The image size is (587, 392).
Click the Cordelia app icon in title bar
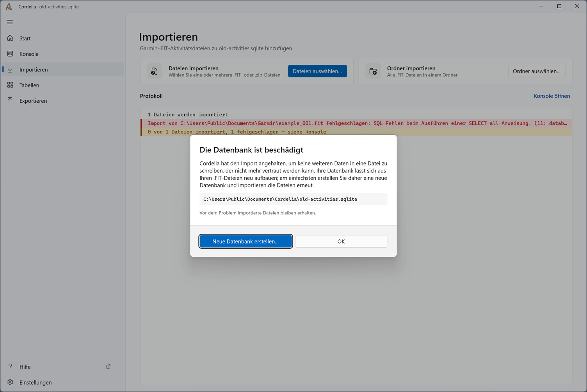pyautogui.click(x=9, y=7)
